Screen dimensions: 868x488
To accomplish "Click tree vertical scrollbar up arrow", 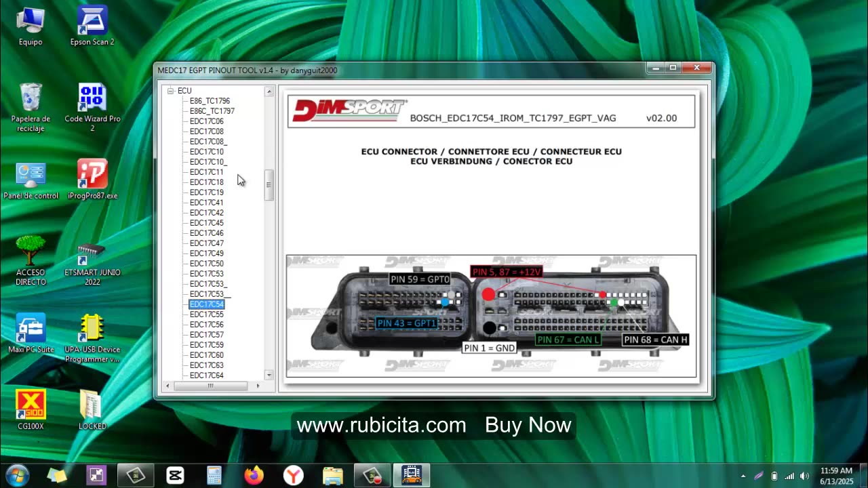I will click(x=269, y=91).
